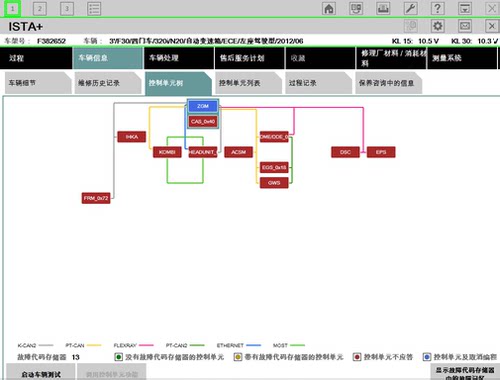Go to the home screen icon
This screenshot has width=500, height=380.
pyautogui.click(x=329, y=8)
